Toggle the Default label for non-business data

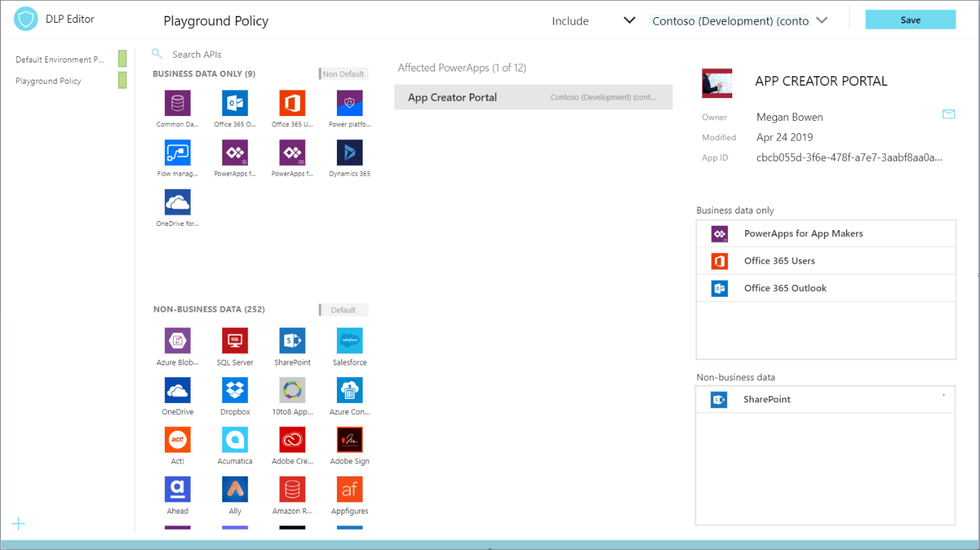[x=344, y=310]
